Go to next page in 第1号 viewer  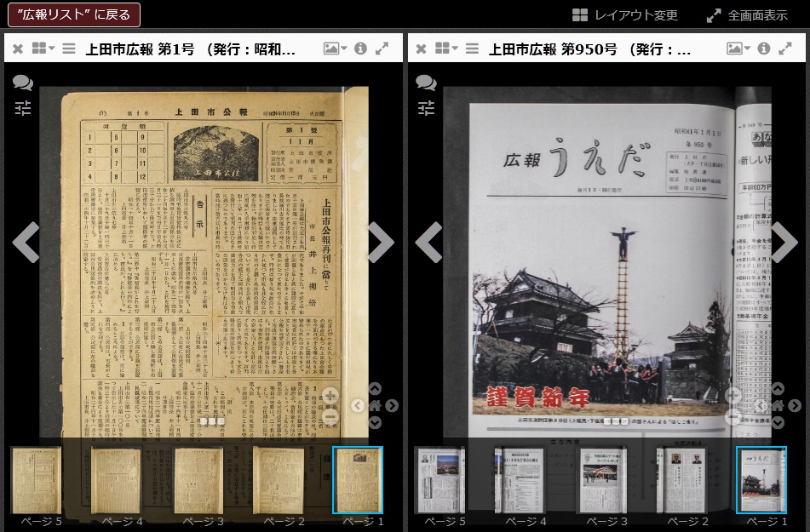(381, 243)
